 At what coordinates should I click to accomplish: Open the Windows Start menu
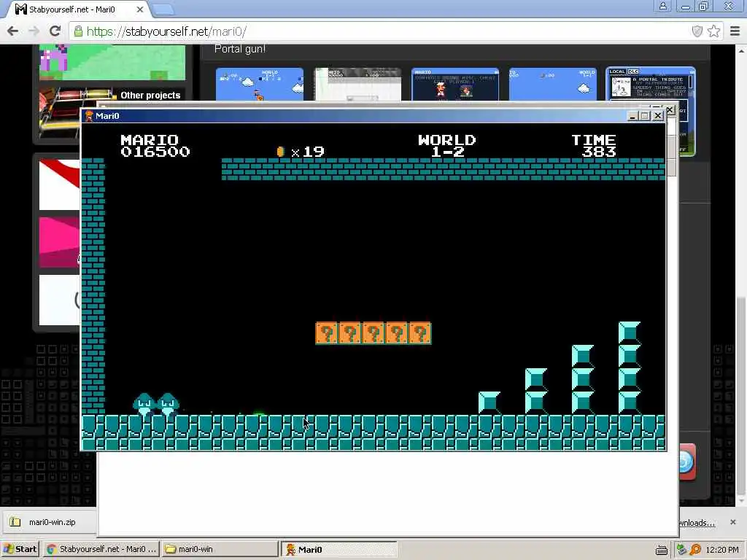[20, 549]
